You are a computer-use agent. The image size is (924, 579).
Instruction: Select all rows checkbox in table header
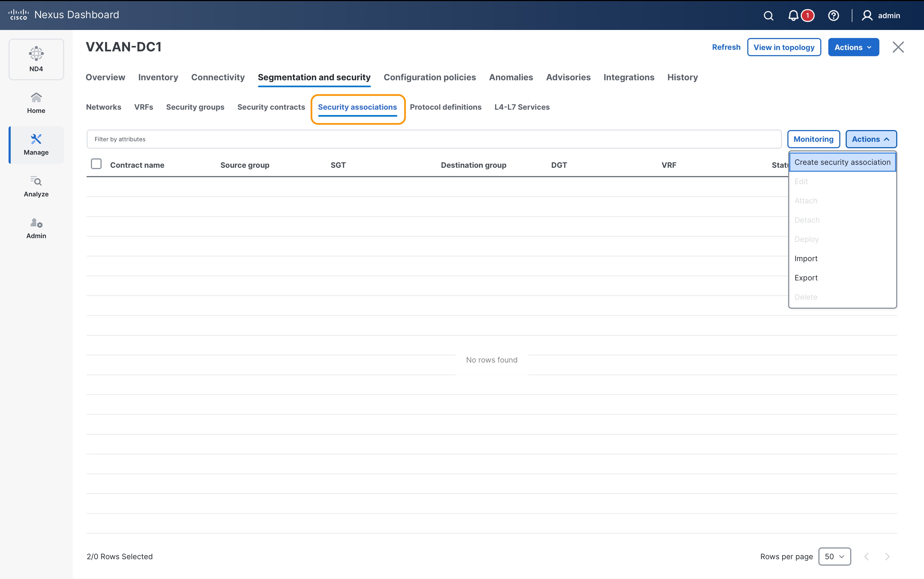pos(97,164)
